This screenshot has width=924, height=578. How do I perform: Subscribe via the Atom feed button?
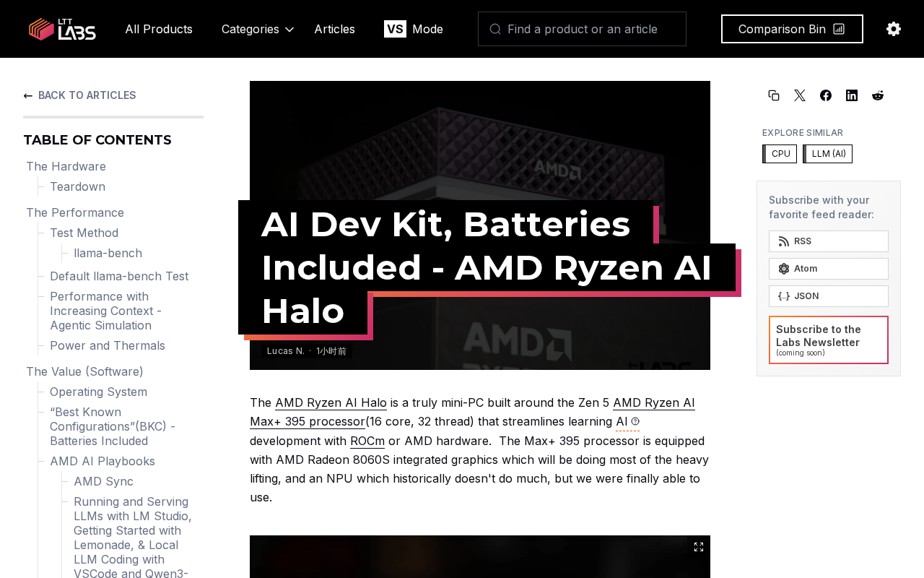(x=829, y=269)
